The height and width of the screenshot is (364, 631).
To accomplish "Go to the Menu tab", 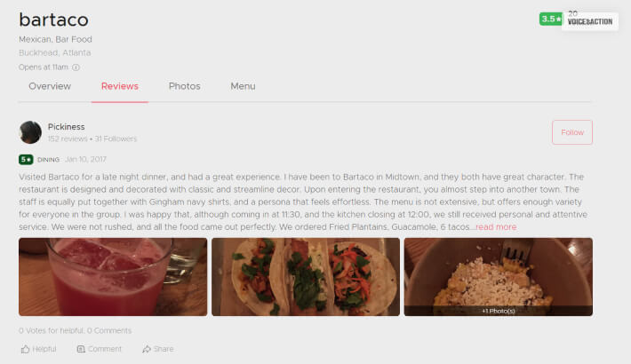I will (x=243, y=86).
